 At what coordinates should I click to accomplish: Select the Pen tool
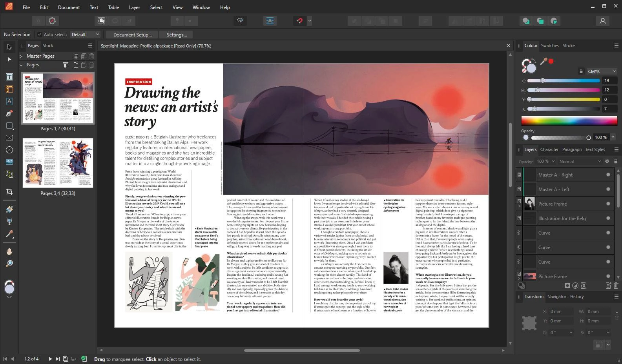click(9, 113)
